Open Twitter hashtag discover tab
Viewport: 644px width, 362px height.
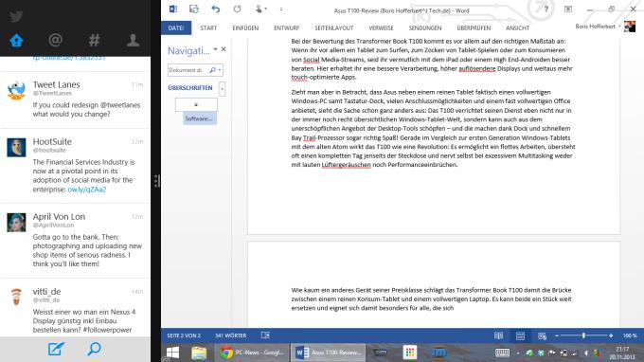[x=94, y=40]
